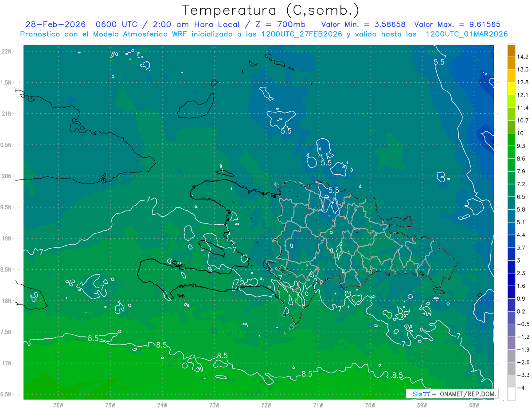532x411 pixels.
Task: Click the 72W longitude axis label
Action: click(266, 405)
